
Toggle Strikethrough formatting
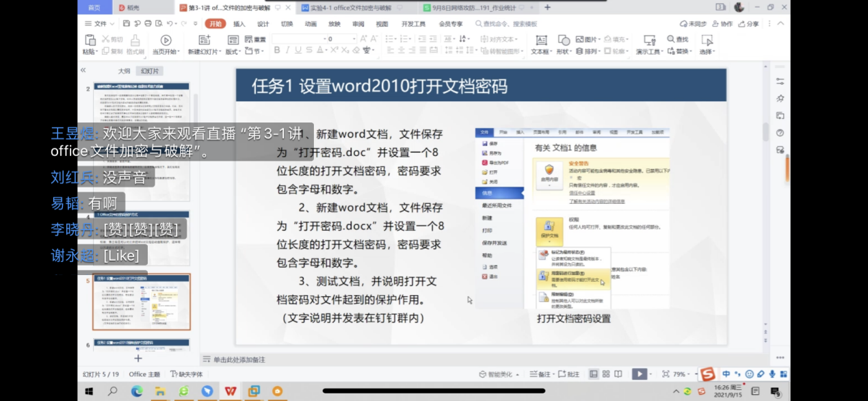click(x=310, y=51)
